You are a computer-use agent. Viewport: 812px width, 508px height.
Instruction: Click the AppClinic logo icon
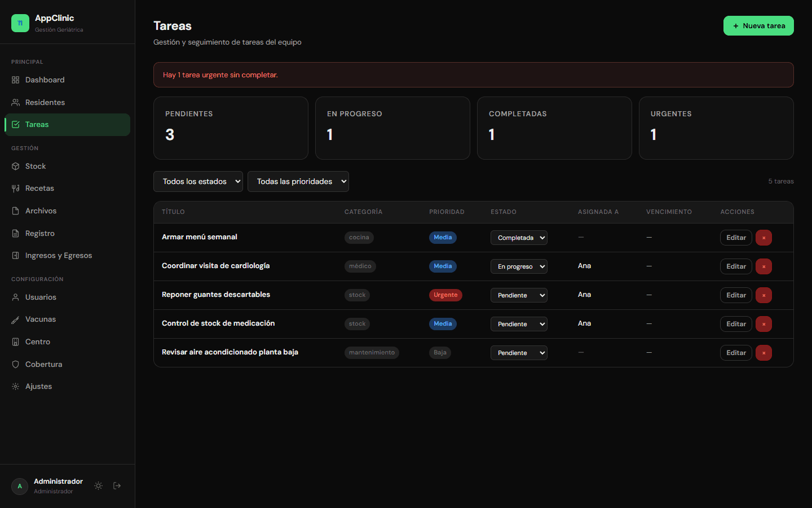[x=20, y=23]
